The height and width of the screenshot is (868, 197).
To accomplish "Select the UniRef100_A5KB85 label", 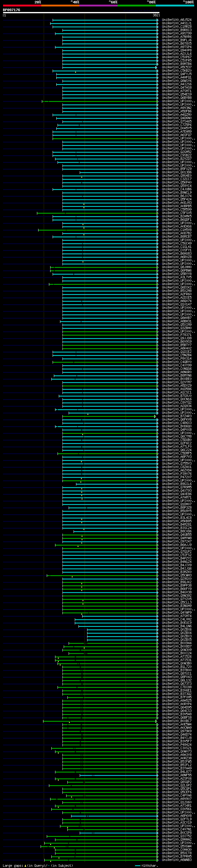I will [x=177, y=521].
